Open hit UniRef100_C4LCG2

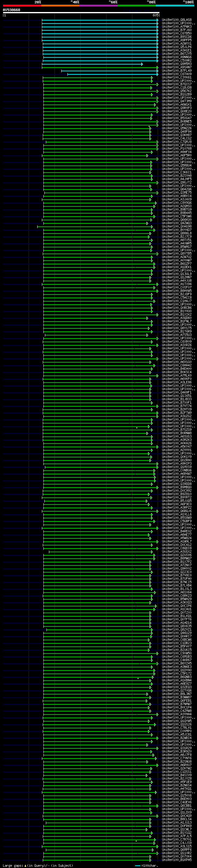tap(177, 139)
